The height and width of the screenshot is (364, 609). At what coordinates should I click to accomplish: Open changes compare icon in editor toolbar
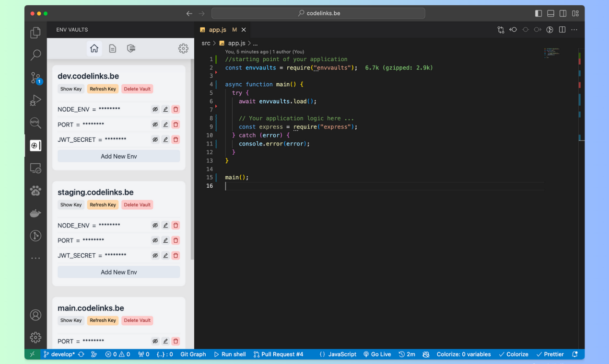(x=501, y=30)
